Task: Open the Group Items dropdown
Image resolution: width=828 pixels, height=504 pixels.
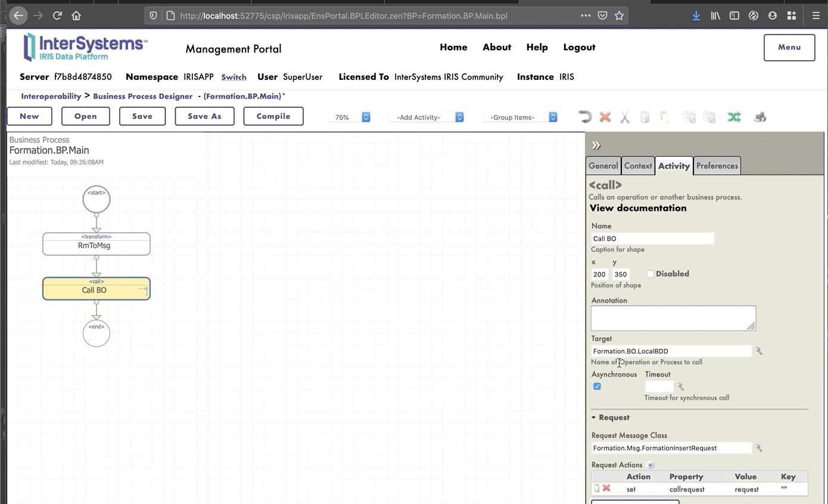Action: click(520, 117)
